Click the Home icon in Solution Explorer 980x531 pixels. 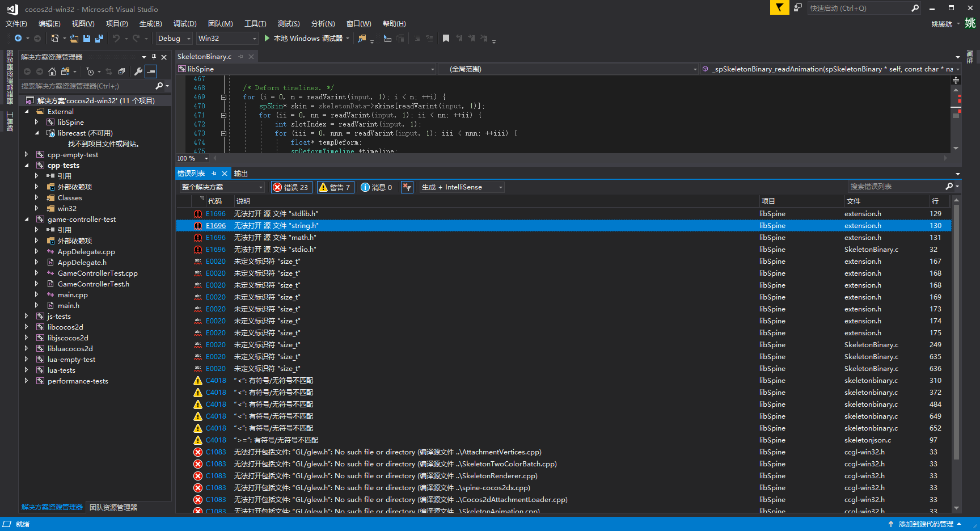(x=52, y=71)
